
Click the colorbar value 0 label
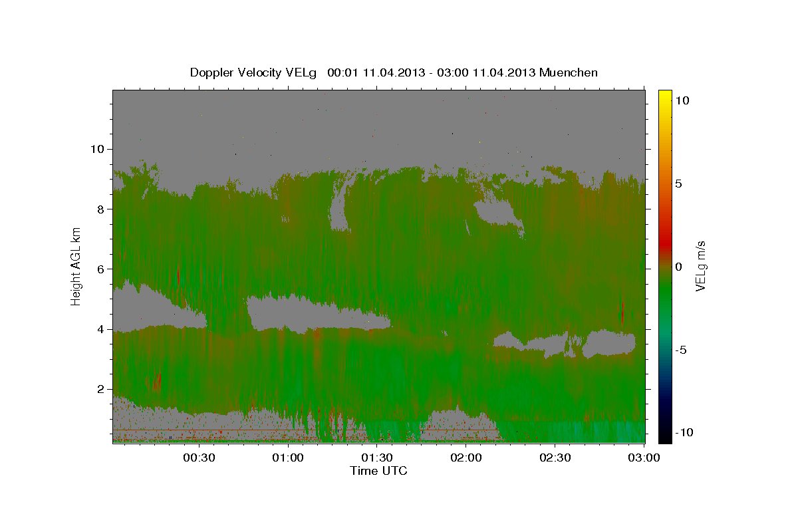(679, 267)
